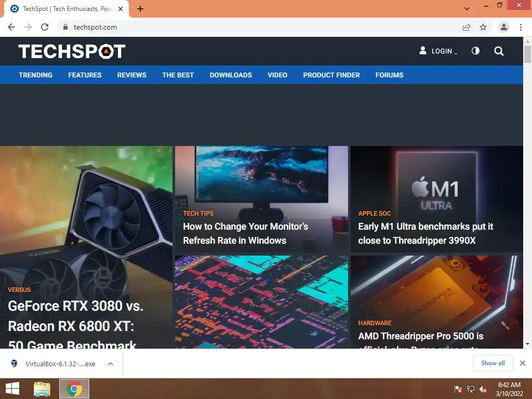Click the HARDWARE category label
532x399 pixels.
click(375, 323)
